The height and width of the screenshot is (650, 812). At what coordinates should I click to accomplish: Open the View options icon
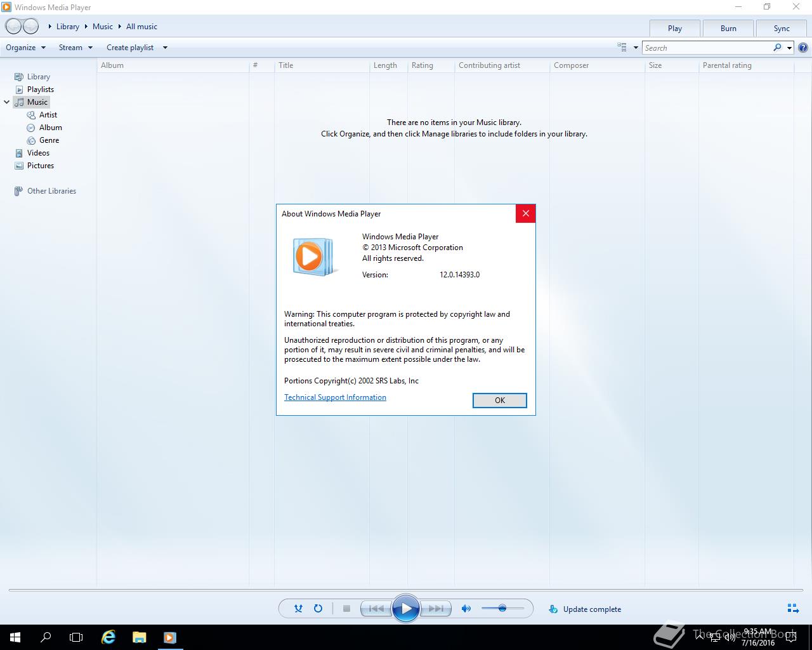[x=622, y=47]
